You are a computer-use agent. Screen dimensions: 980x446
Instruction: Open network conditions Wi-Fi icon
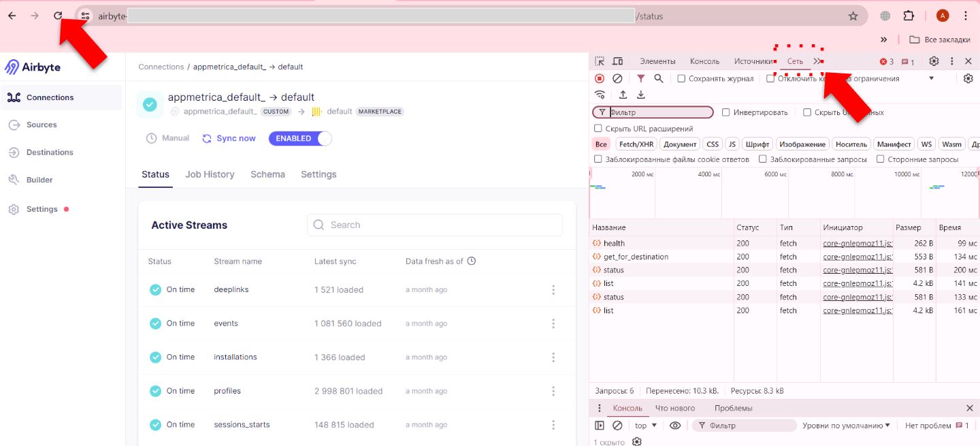(x=600, y=95)
